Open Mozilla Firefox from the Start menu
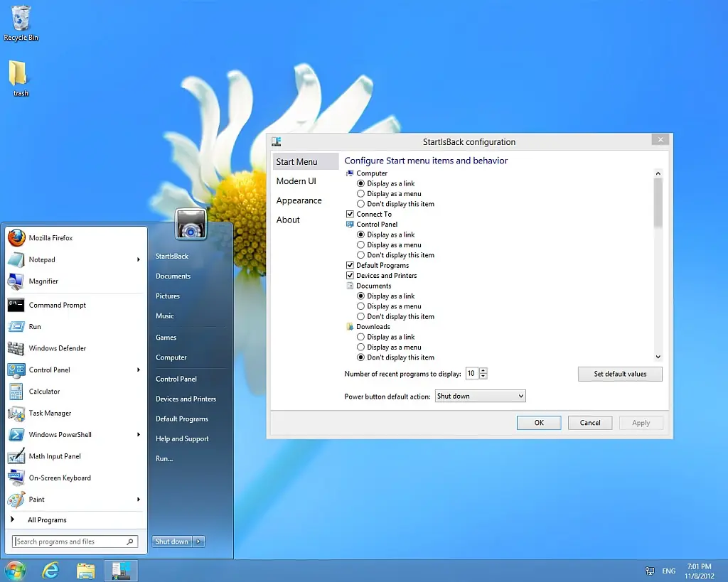Image resolution: width=728 pixels, height=582 pixels. pyautogui.click(x=50, y=238)
